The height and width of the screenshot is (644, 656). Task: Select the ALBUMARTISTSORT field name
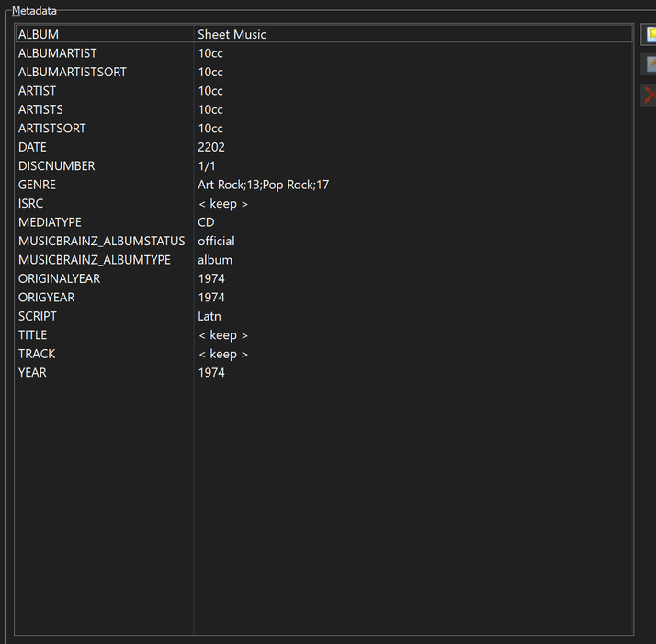[73, 72]
